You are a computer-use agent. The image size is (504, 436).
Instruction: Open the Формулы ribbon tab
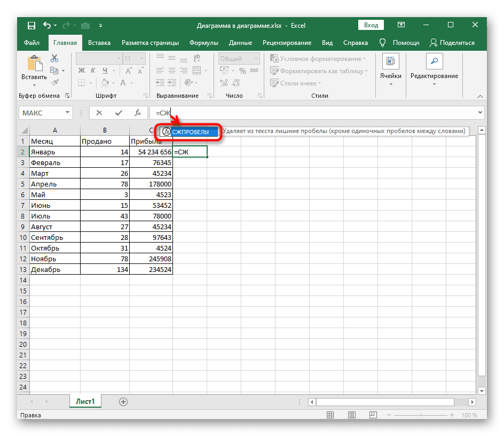[x=203, y=43]
